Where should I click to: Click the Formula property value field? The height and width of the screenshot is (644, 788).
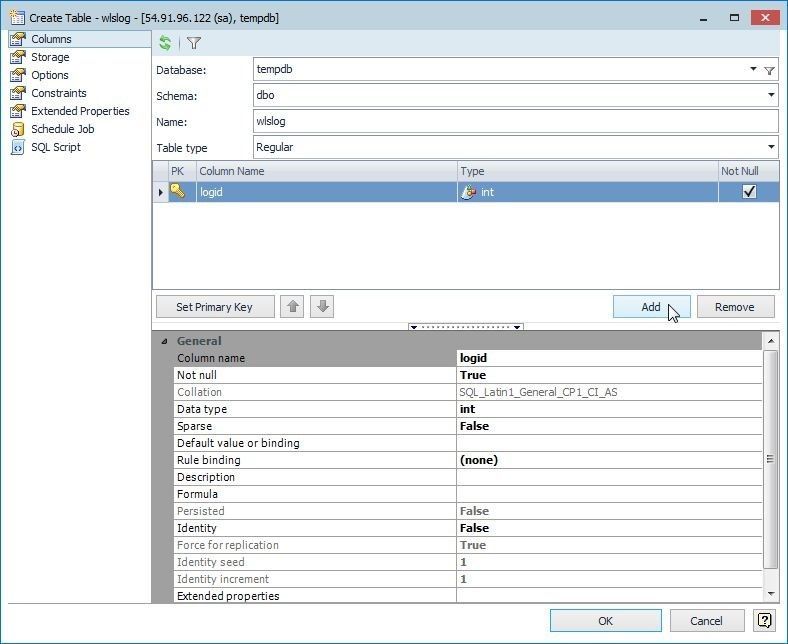609,494
